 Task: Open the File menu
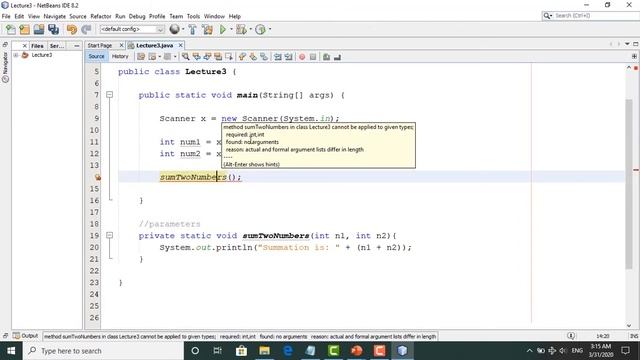click(x=6, y=16)
